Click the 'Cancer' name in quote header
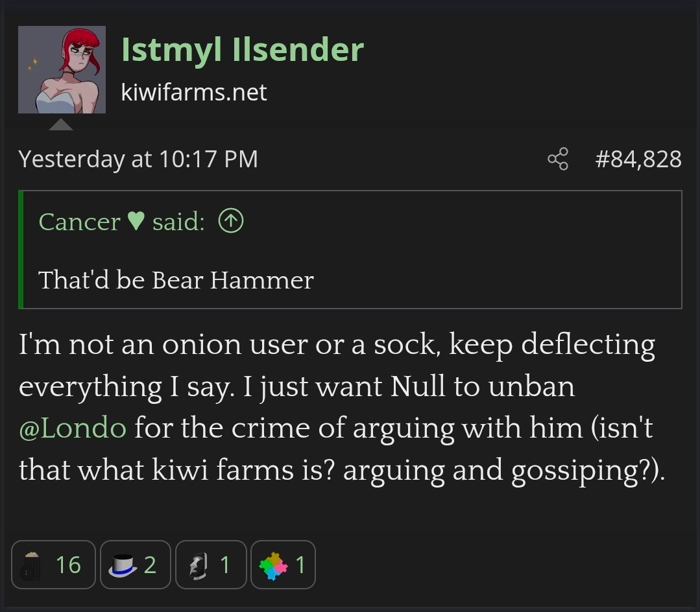The width and height of the screenshot is (700, 612). tap(79, 222)
